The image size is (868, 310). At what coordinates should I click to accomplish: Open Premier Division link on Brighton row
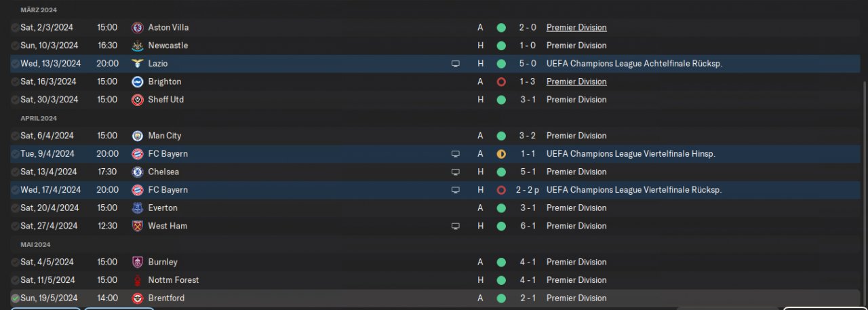(x=576, y=81)
